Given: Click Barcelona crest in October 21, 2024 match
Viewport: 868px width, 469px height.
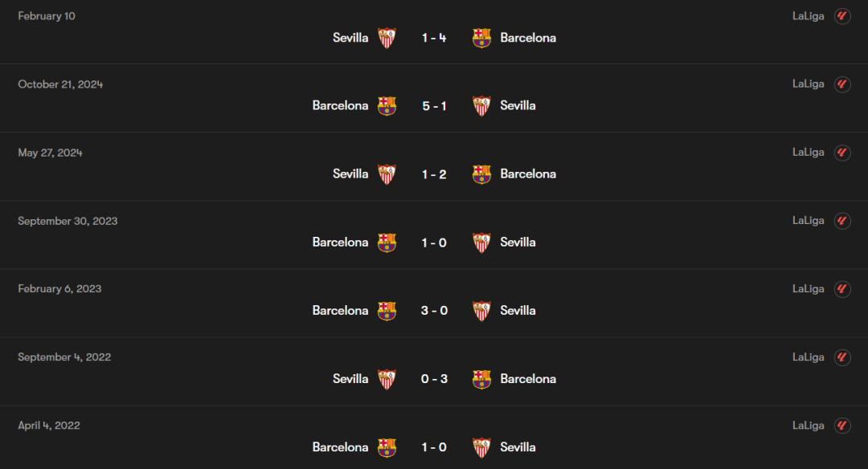Looking at the screenshot, I should pyautogui.click(x=387, y=106).
